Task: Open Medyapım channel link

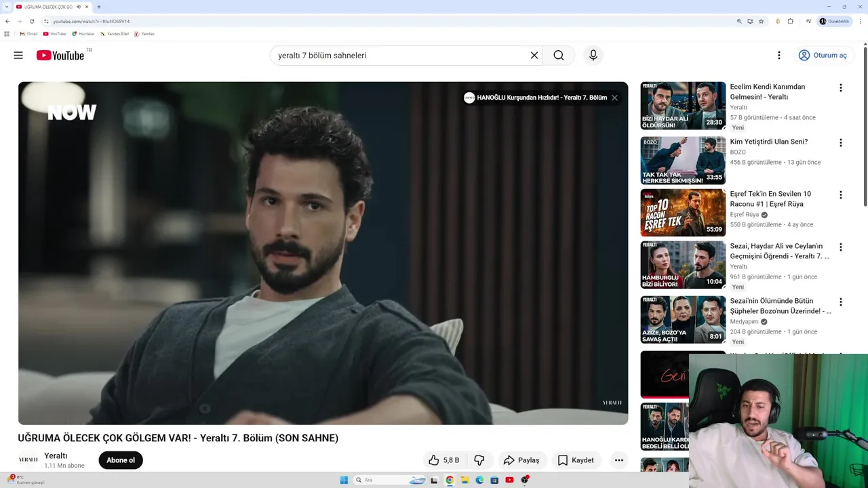Action: pyautogui.click(x=745, y=321)
